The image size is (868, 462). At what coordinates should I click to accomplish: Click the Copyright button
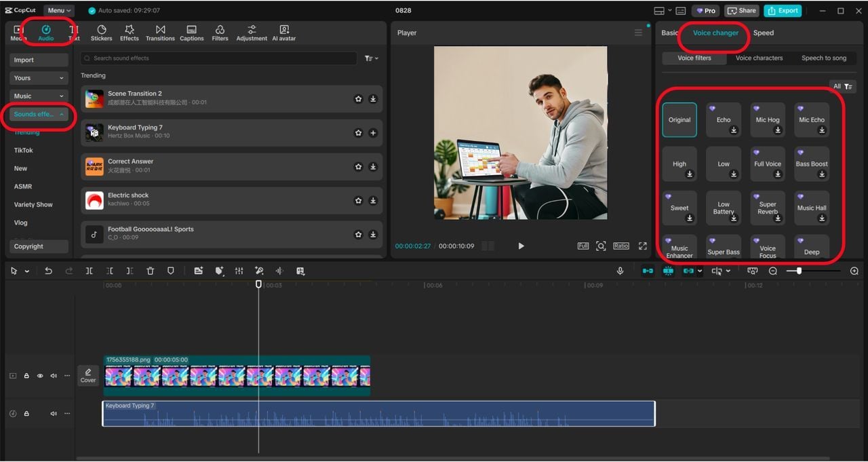click(x=39, y=247)
